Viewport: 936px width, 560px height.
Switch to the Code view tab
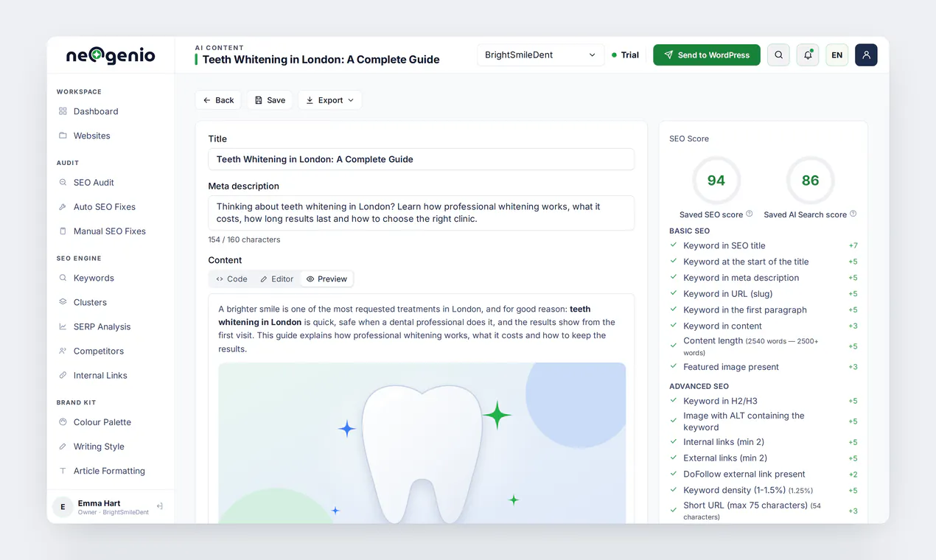pyautogui.click(x=231, y=279)
